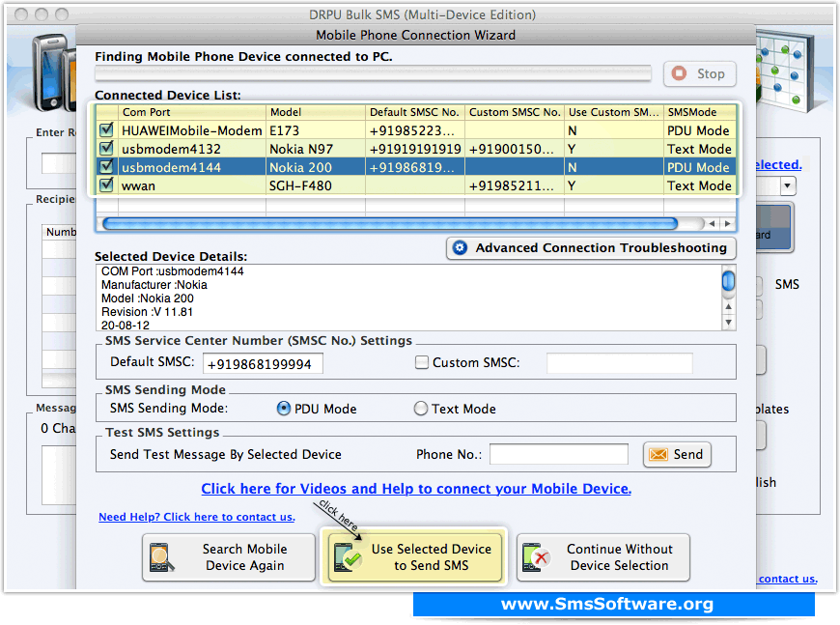Click Search Mobile Device Again button
The width and height of the screenshot is (840, 625).
[229, 557]
